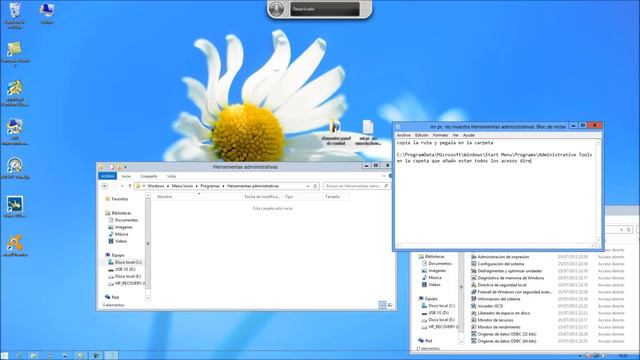Expand ribbon with chevron in front Explorer
This screenshot has height=360, width=640.
[x=384, y=176]
